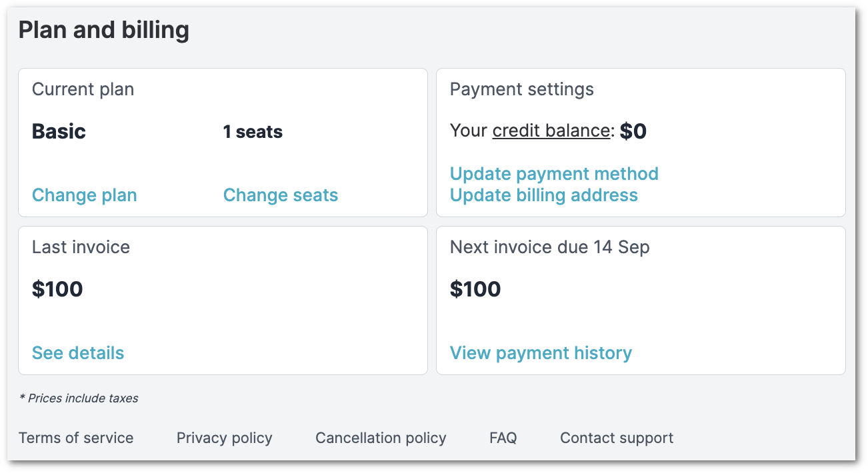
Task: Read the Cancellation policy
Action: (381, 438)
